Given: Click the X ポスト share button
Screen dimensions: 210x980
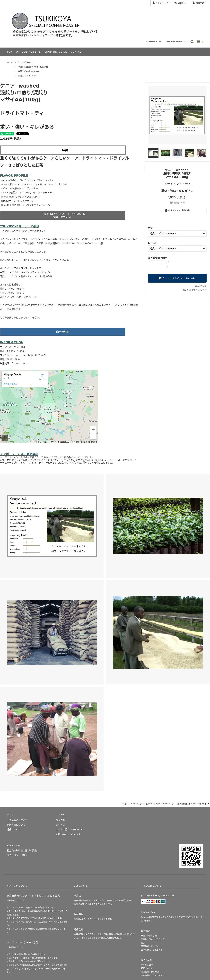Looking at the screenshot, I should tap(22, 134).
